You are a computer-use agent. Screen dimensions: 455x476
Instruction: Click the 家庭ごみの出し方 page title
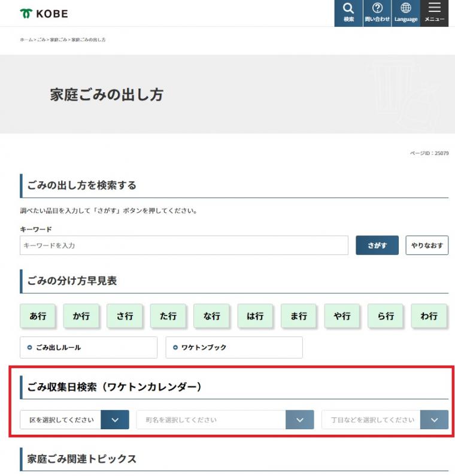click(x=107, y=95)
